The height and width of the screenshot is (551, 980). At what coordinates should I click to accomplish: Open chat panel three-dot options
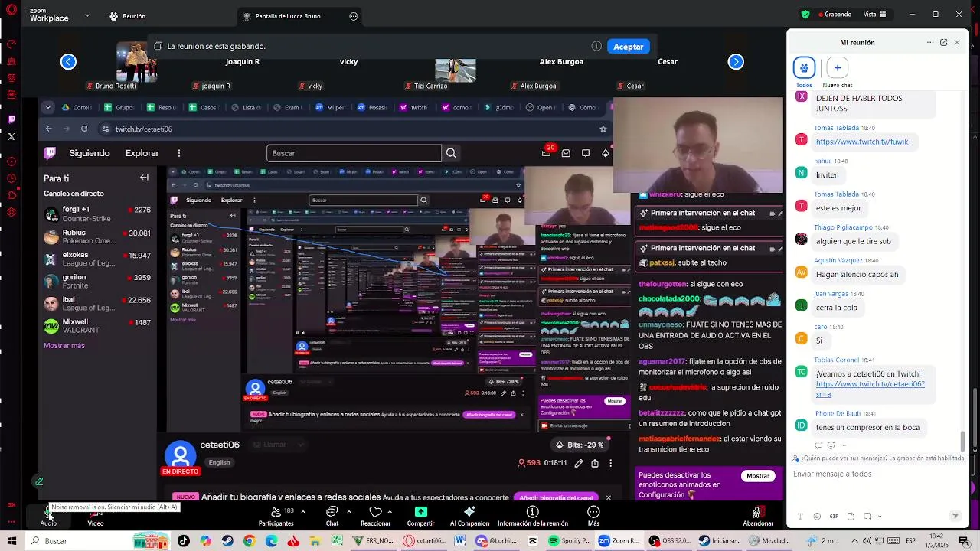point(930,42)
